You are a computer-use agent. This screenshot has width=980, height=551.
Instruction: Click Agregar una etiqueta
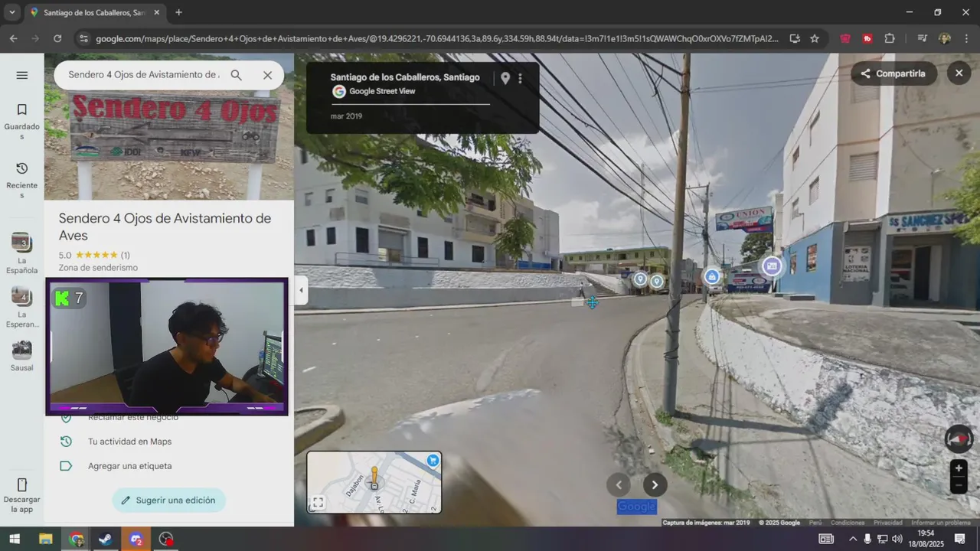click(129, 466)
